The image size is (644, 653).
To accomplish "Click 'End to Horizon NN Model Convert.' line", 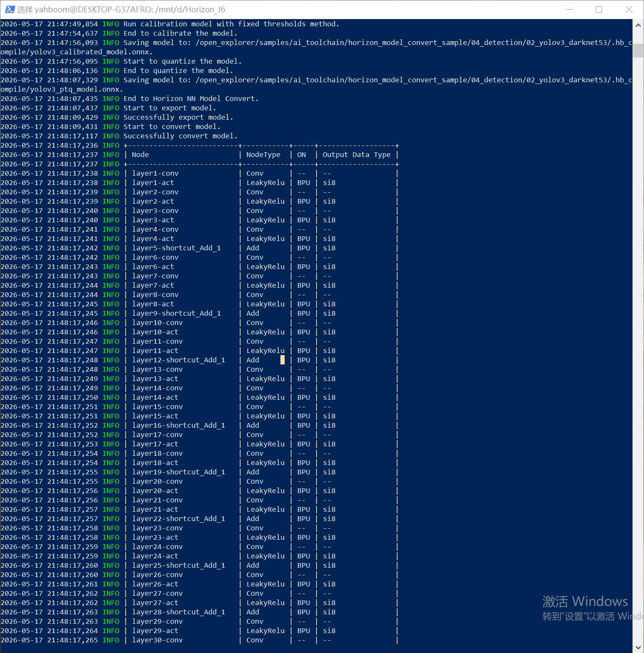I will (191, 98).
